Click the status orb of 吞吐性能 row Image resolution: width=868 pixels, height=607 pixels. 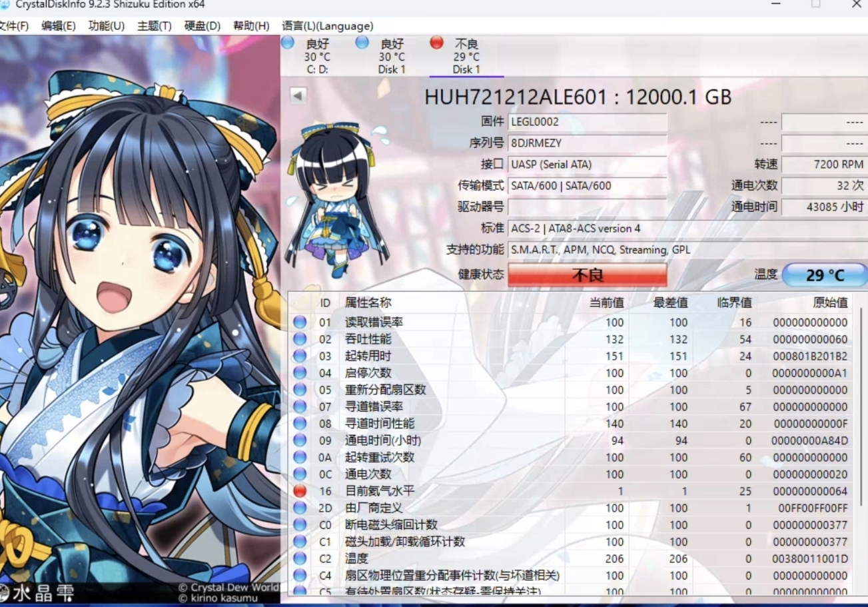tap(300, 339)
